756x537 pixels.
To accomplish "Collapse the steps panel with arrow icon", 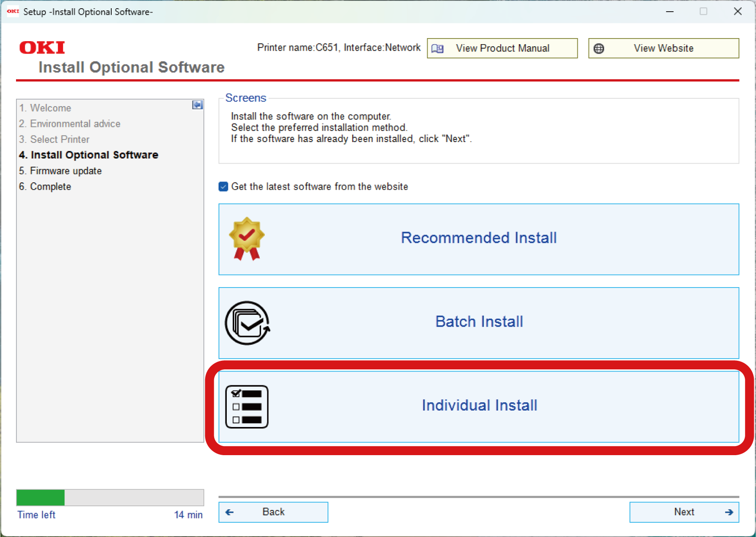I will pos(197,105).
